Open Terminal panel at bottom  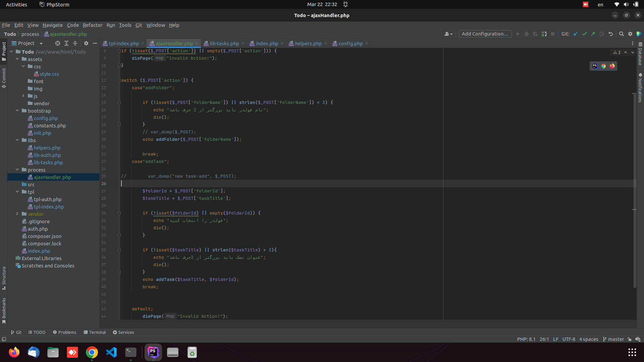(95, 332)
